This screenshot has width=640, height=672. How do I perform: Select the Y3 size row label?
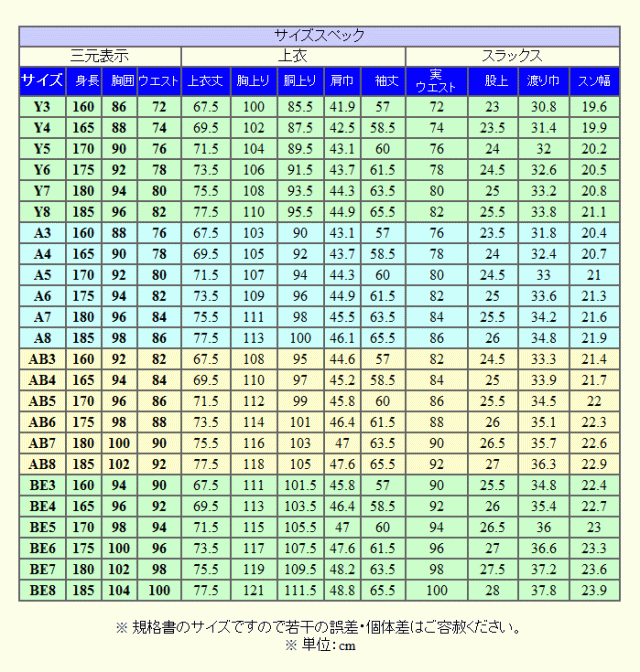42,107
